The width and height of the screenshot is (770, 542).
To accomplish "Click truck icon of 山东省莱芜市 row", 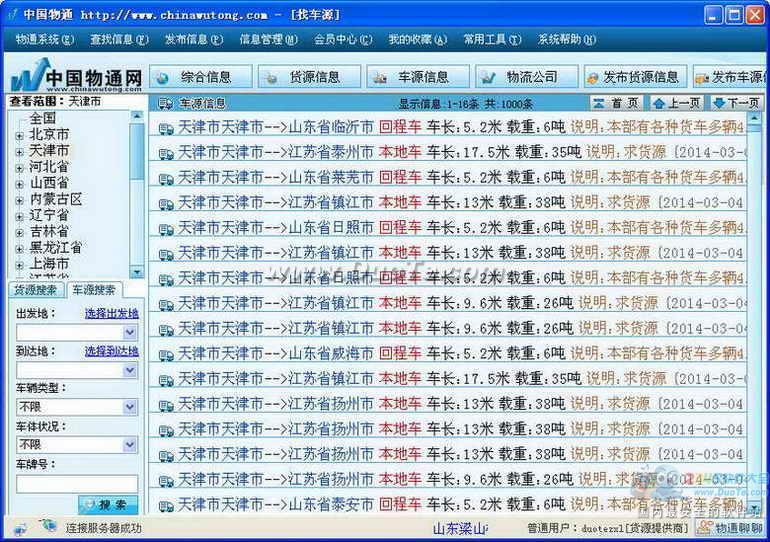I will click(166, 179).
